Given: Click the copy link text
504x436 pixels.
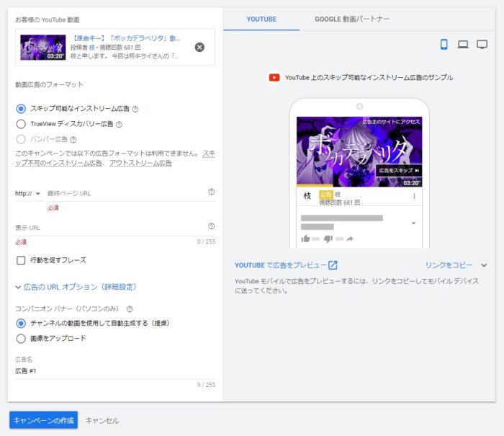Looking at the screenshot, I should pyautogui.click(x=449, y=265).
